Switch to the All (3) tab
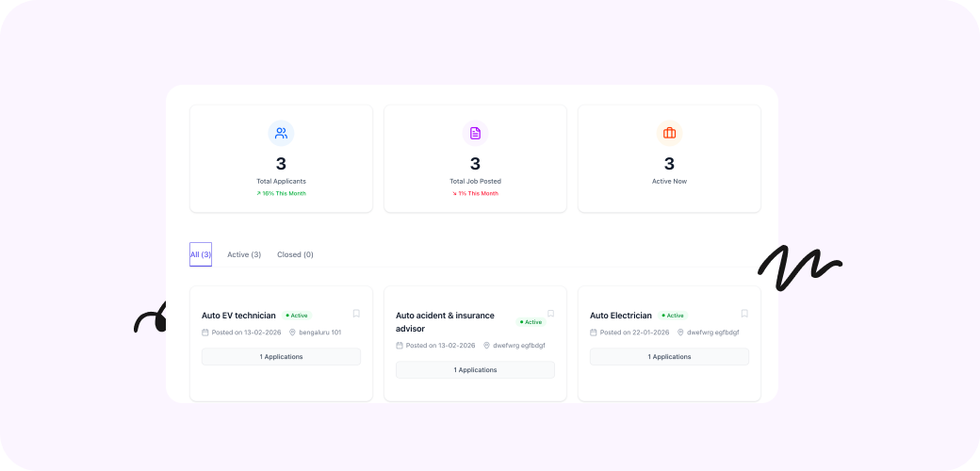Screen dimensions: 980x471 pyautogui.click(x=201, y=254)
